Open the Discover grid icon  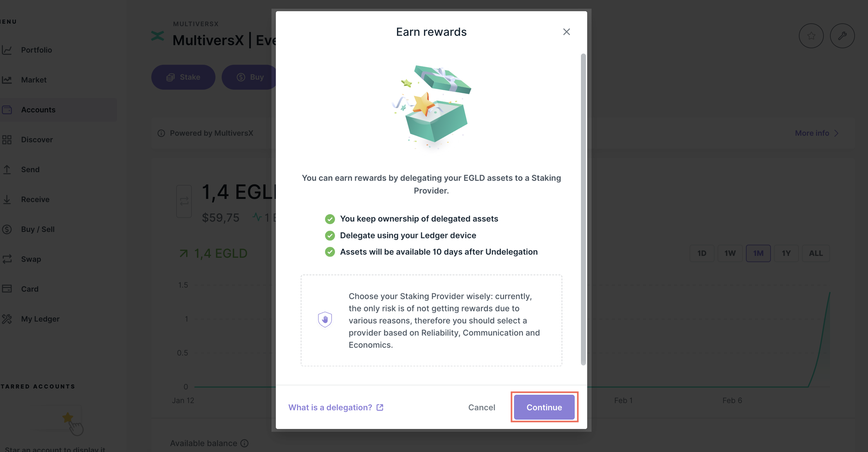pyautogui.click(x=7, y=139)
